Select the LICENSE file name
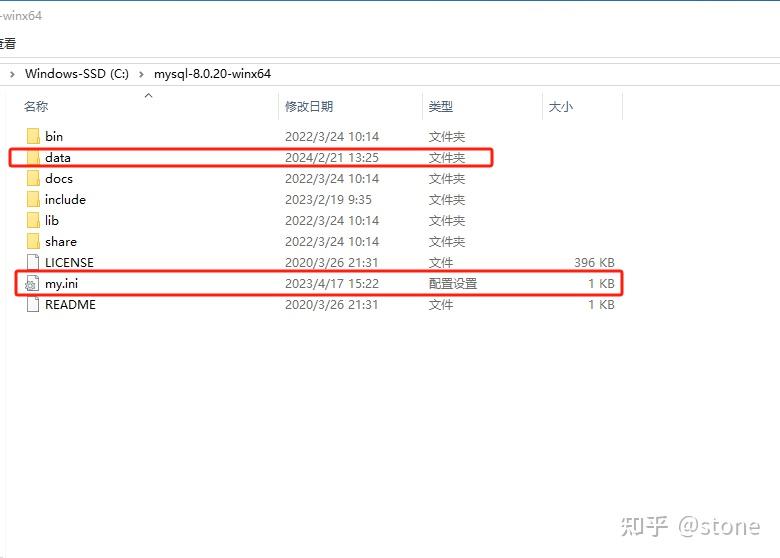The height and width of the screenshot is (558, 780). 69,263
